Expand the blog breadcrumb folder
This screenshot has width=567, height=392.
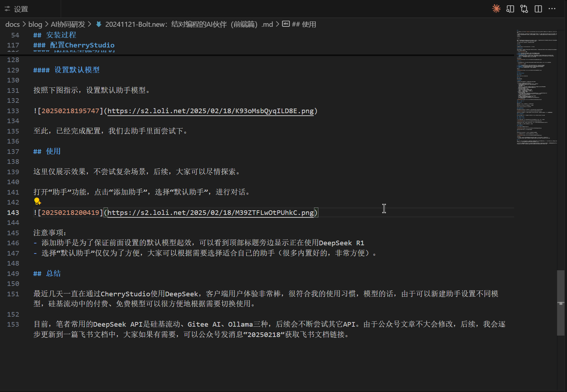tap(35, 24)
